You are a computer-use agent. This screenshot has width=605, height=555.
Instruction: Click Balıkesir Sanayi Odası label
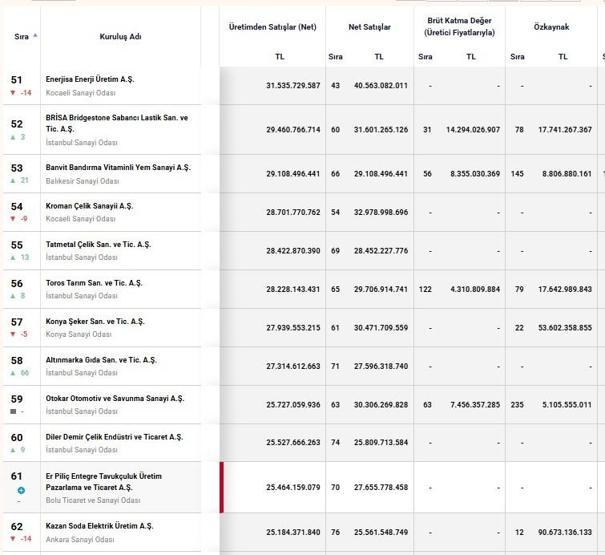click(x=82, y=181)
